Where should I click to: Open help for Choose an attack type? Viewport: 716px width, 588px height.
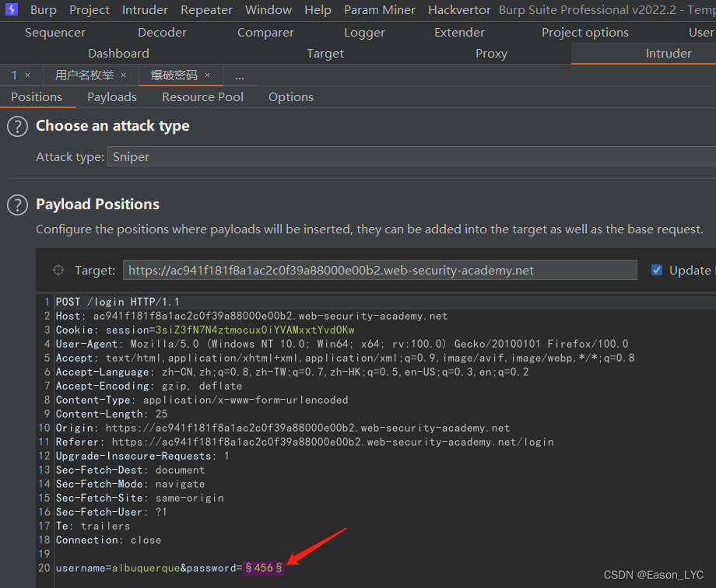point(18,127)
